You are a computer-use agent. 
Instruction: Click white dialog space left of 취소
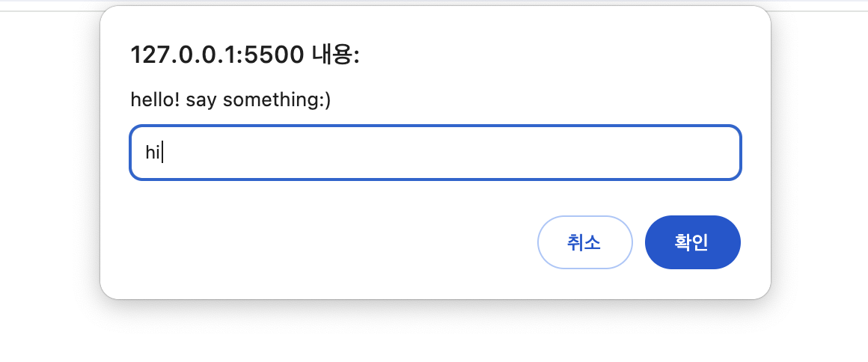(x=332, y=242)
